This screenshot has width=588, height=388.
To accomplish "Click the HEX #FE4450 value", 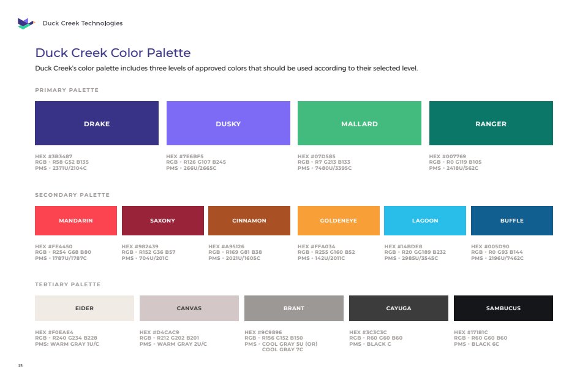I will (x=54, y=246).
